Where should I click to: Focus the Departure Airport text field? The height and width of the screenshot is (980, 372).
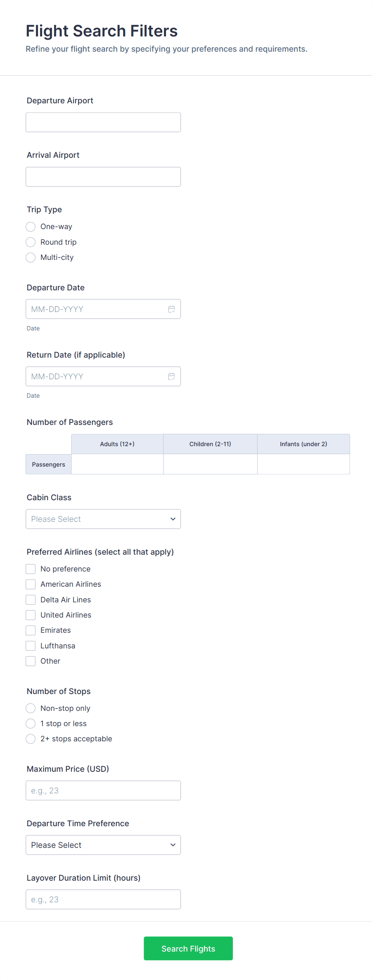click(103, 122)
